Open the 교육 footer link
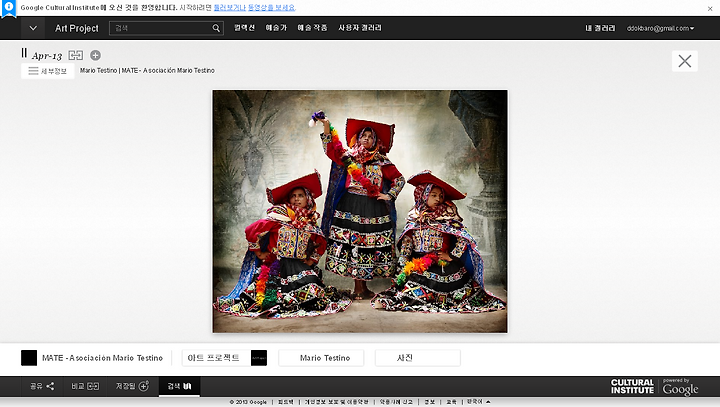Screen dimensions: 720x407 [x=451, y=402]
